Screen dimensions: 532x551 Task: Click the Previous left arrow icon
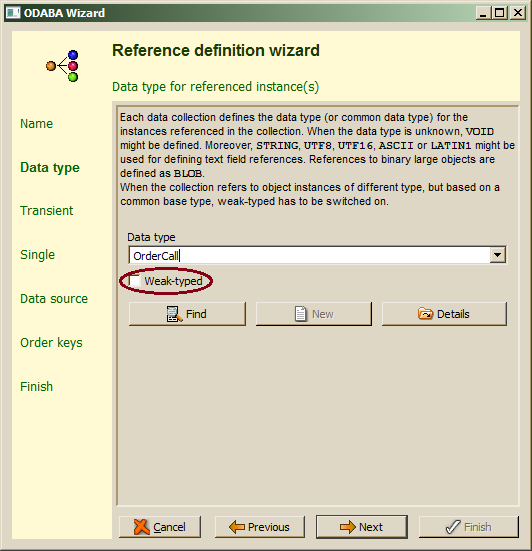(236, 527)
